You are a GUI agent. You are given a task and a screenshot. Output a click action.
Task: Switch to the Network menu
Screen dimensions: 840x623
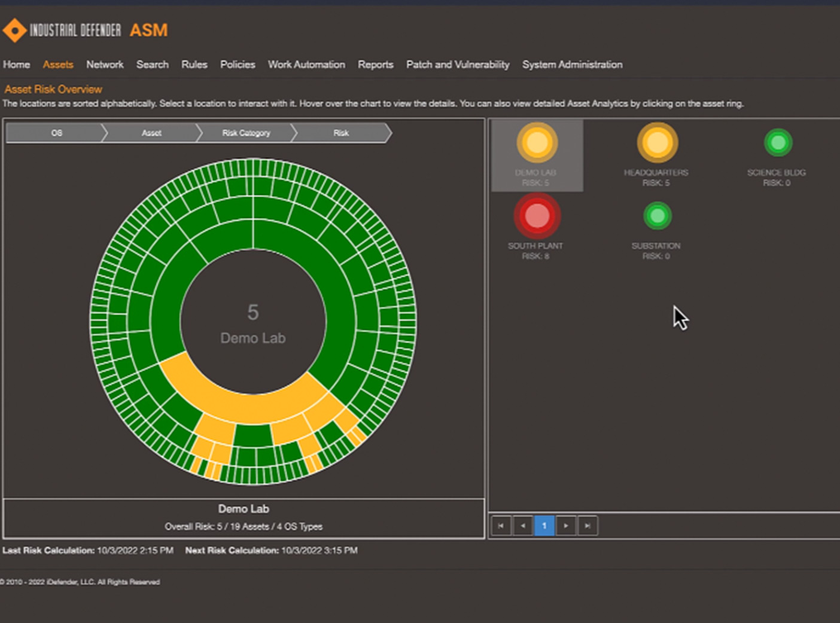[x=105, y=65]
